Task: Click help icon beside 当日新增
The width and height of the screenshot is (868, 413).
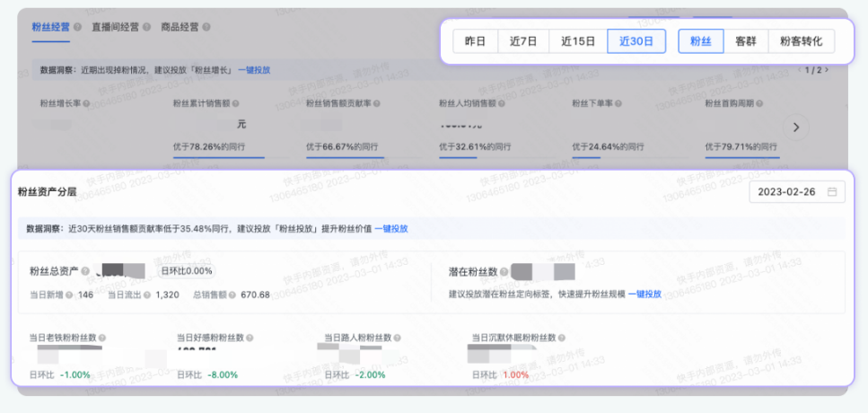Action: (69, 295)
